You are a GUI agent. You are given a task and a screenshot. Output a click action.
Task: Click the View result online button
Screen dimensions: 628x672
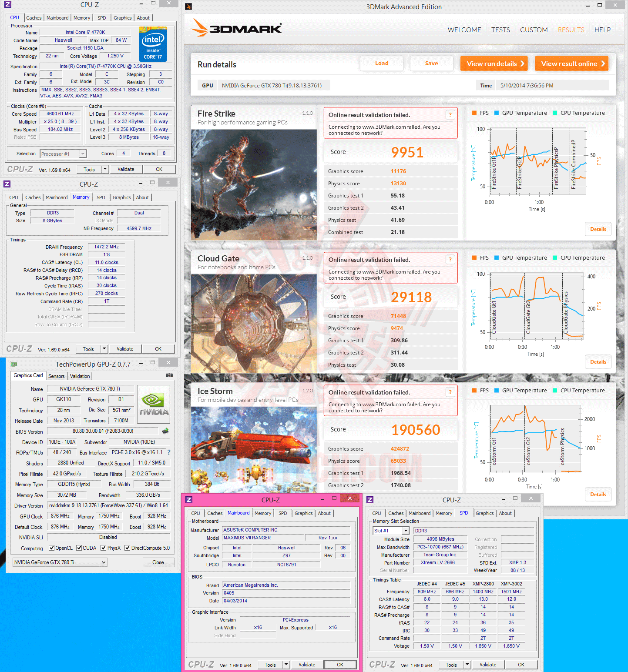[571, 64]
